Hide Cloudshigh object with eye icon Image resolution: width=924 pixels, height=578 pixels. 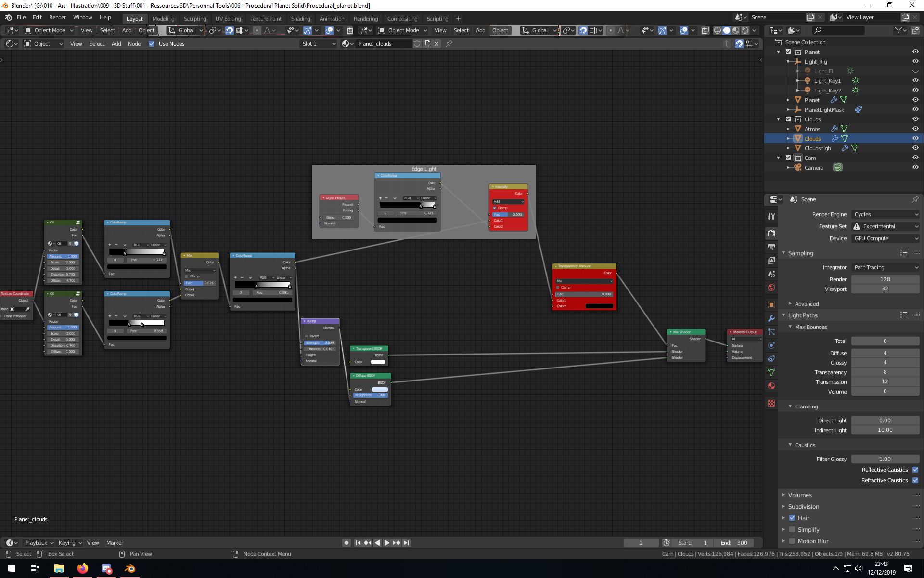(x=915, y=148)
